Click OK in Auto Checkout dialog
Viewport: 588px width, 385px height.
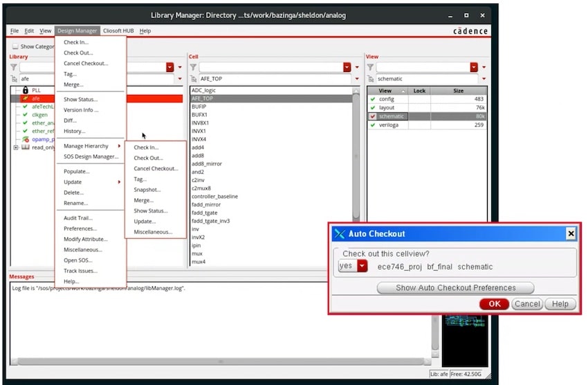[x=494, y=303]
